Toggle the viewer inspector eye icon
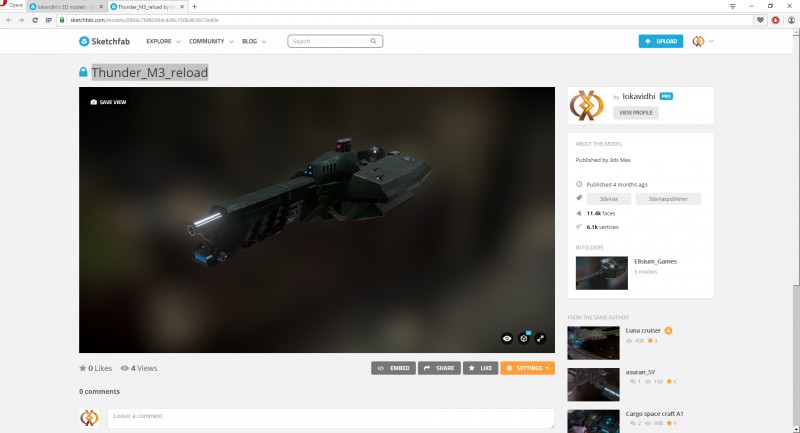The image size is (800, 433). (x=507, y=338)
